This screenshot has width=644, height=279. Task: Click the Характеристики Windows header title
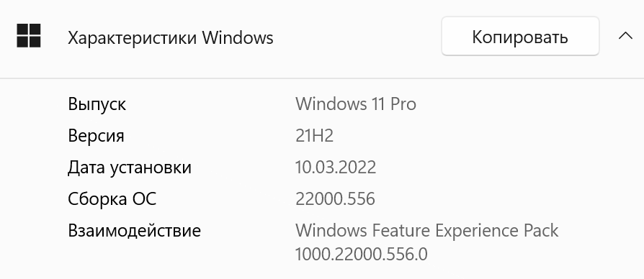pos(171,38)
